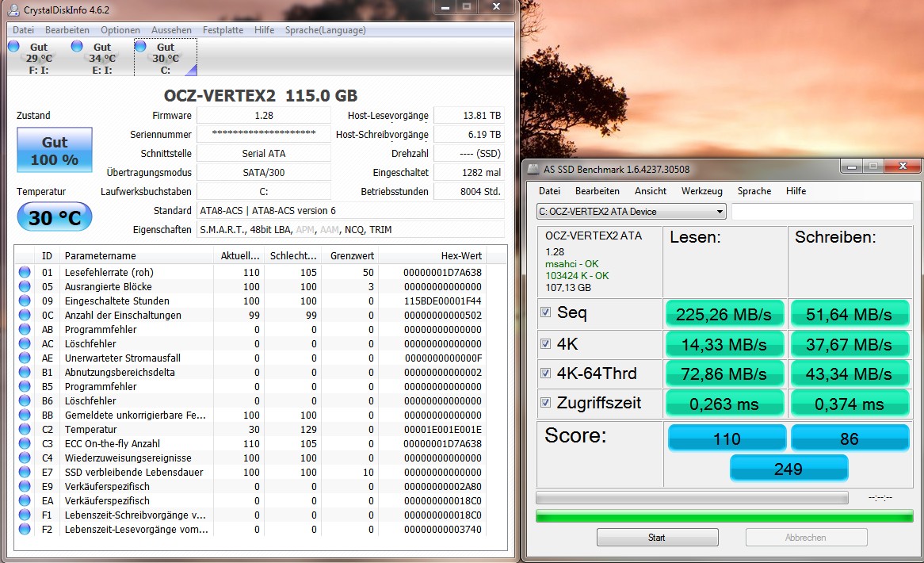This screenshot has height=563, width=924.
Task: Open Ansicht menu in AS SSD Benchmark
Action: click(x=650, y=191)
